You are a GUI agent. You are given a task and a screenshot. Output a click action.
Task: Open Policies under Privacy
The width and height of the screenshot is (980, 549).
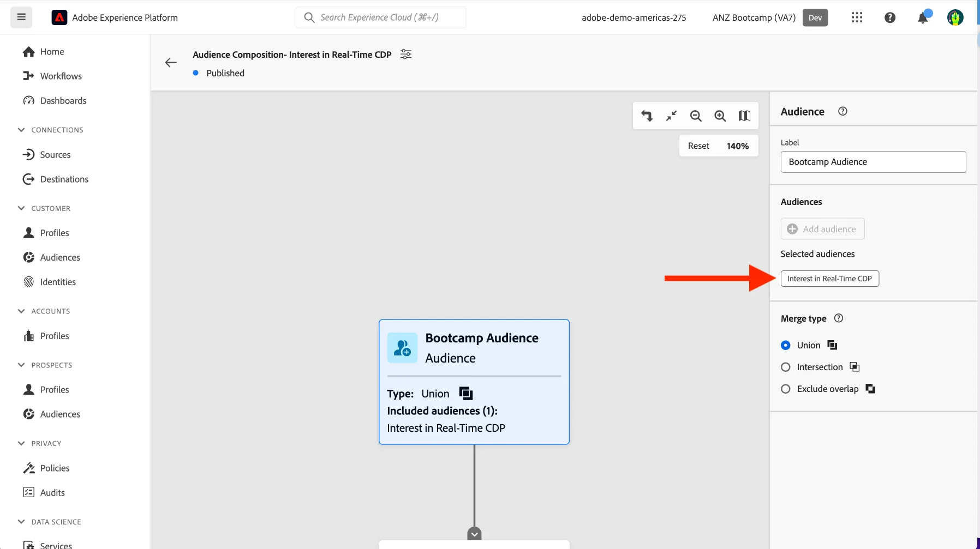[55, 468]
